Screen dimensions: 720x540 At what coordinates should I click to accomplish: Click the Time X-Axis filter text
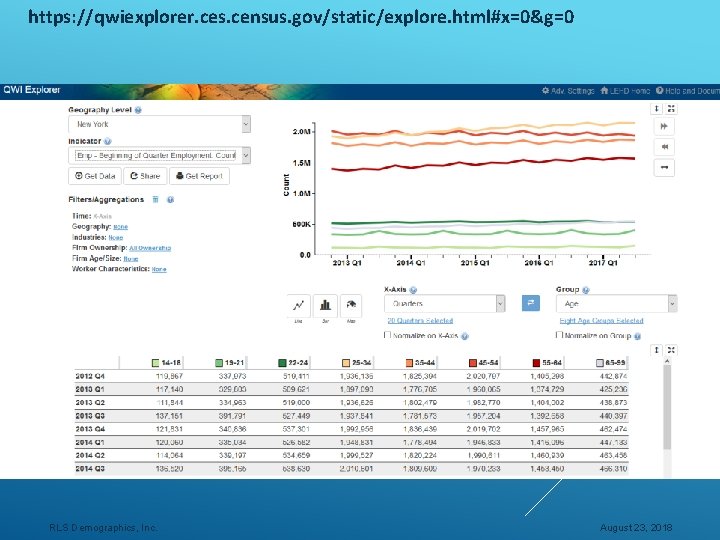coord(102,216)
